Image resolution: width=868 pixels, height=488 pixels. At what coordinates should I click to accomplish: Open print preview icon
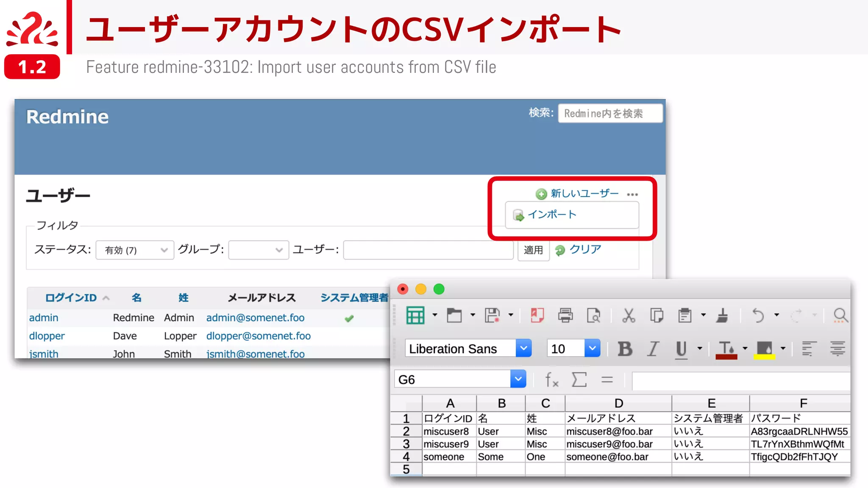coord(593,315)
